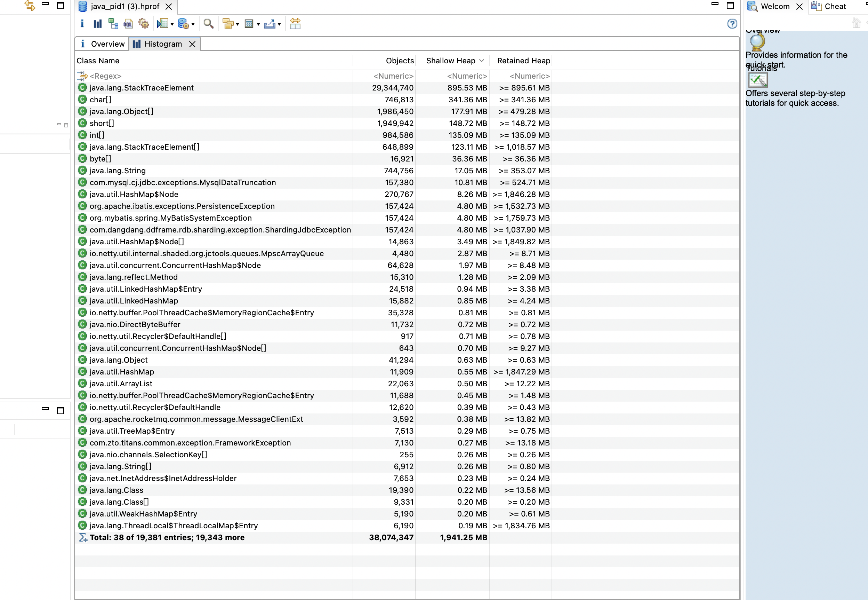Open the Dominator Tree toolbar icon
The width and height of the screenshot is (868, 600).
pos(113,24)
